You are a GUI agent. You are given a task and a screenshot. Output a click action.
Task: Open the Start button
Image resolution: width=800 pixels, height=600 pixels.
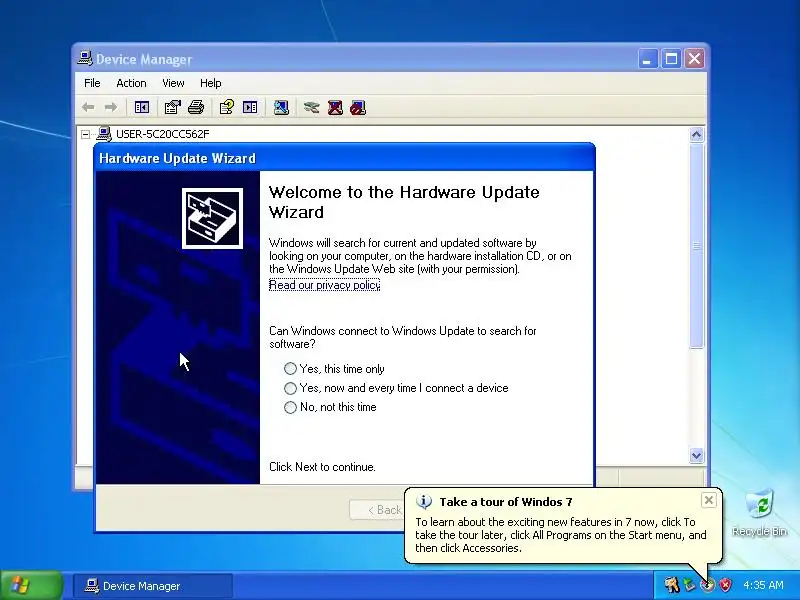click(32, 585)
